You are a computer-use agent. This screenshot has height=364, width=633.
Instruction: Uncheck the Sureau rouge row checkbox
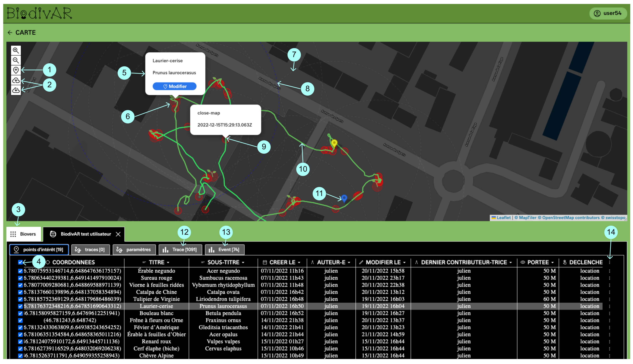coord(20,278)
